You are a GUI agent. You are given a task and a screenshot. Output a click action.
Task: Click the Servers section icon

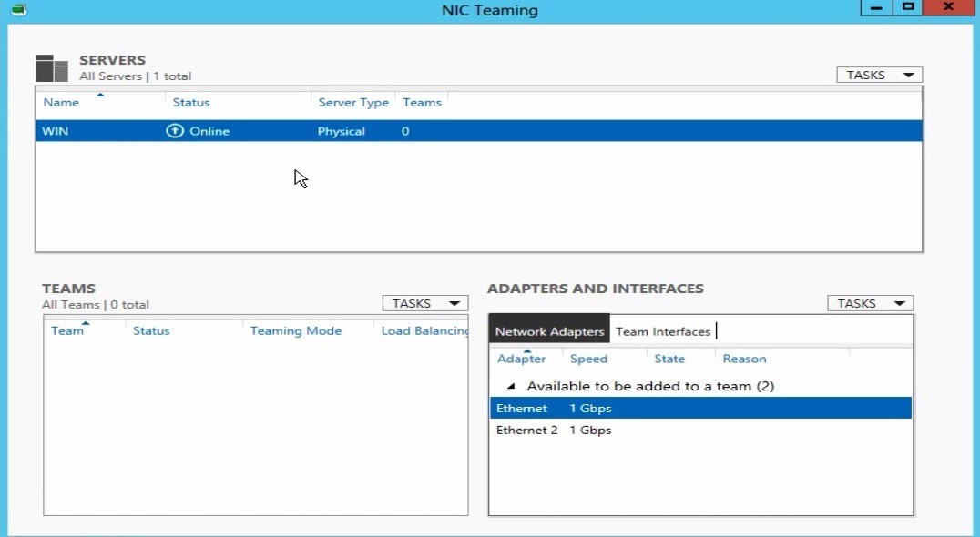point(52,68)
